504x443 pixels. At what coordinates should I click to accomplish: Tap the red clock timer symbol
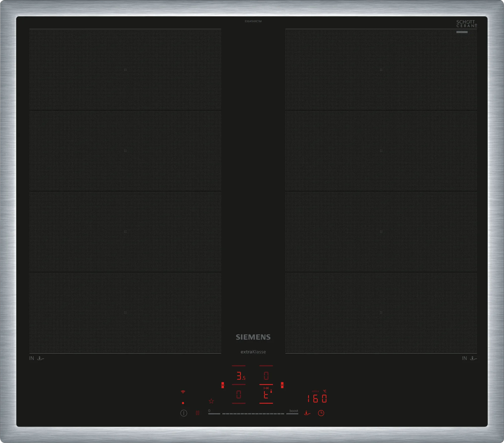[x=321, y=413]
